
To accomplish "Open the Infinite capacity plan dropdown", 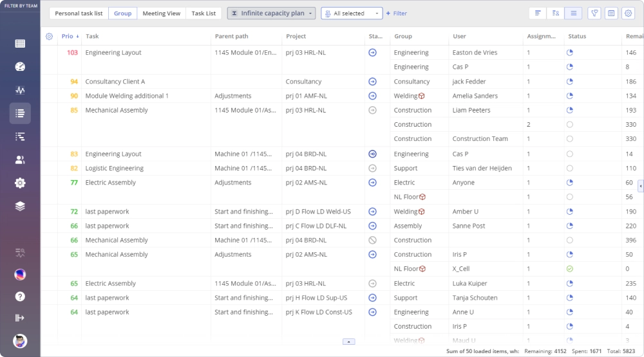I will click(x=271, y=14).
